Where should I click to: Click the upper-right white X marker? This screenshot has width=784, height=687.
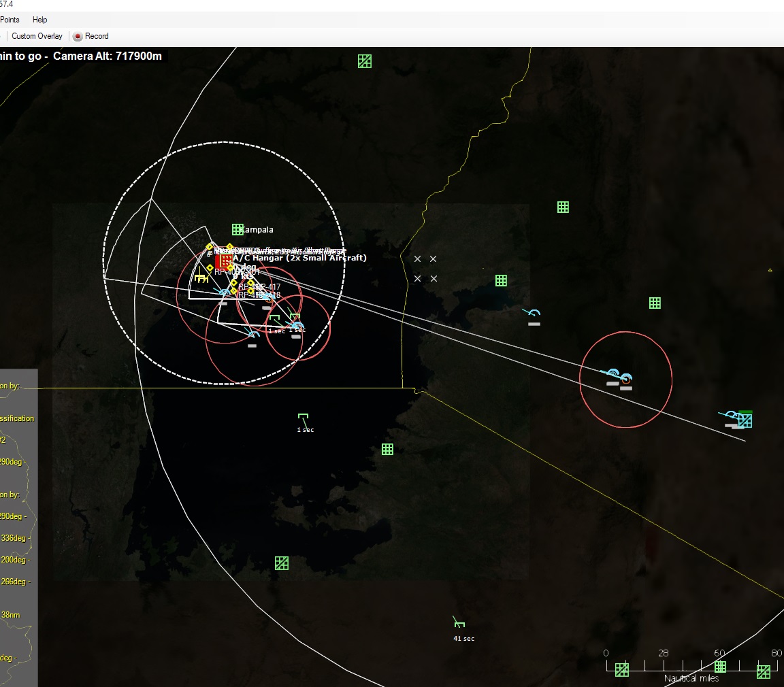433,258
